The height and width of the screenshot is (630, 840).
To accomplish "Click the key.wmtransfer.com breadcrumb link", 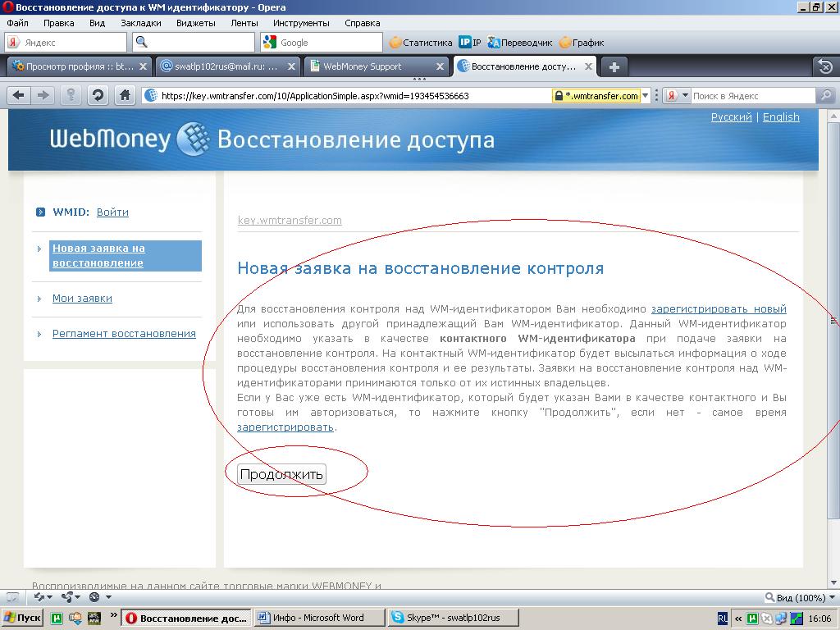I will tap(290, 220).
